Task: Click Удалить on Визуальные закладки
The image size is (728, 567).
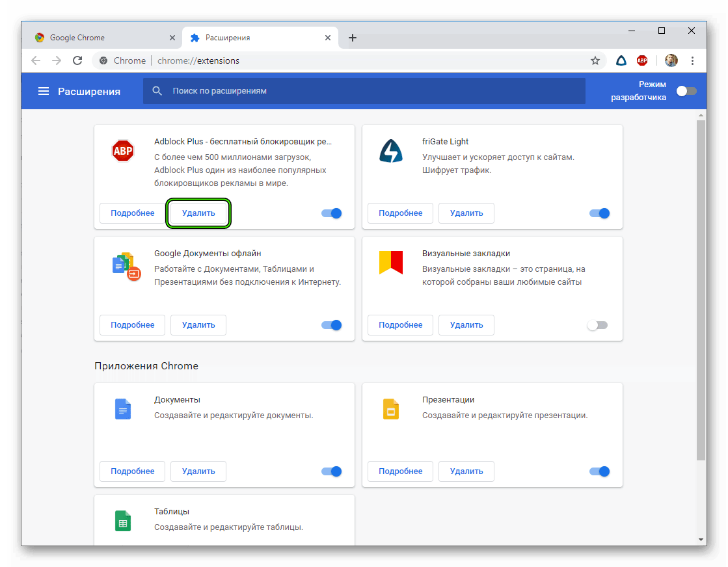Action: click(x=466, y=325)
